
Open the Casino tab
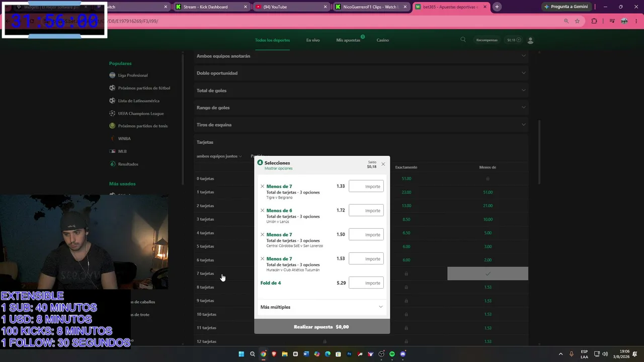tap(383, 40)
